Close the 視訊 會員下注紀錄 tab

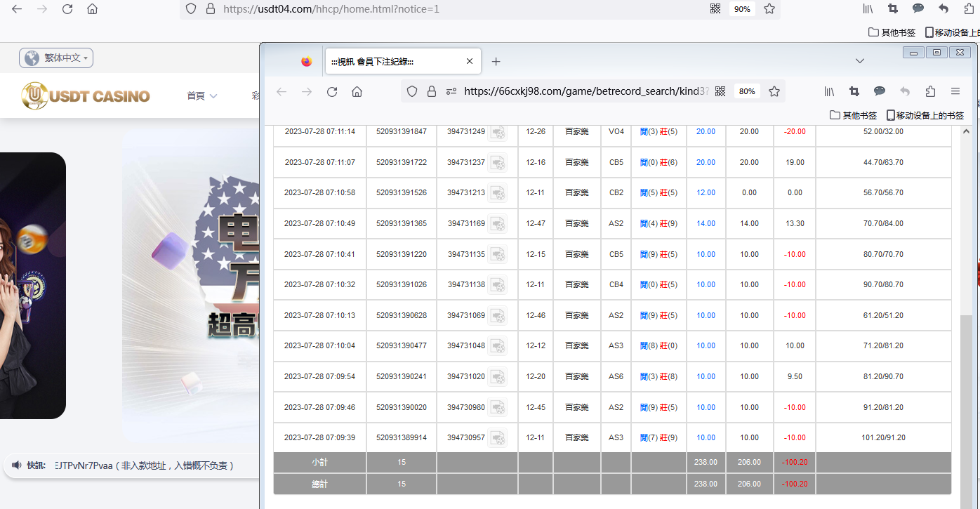[470, 61]
